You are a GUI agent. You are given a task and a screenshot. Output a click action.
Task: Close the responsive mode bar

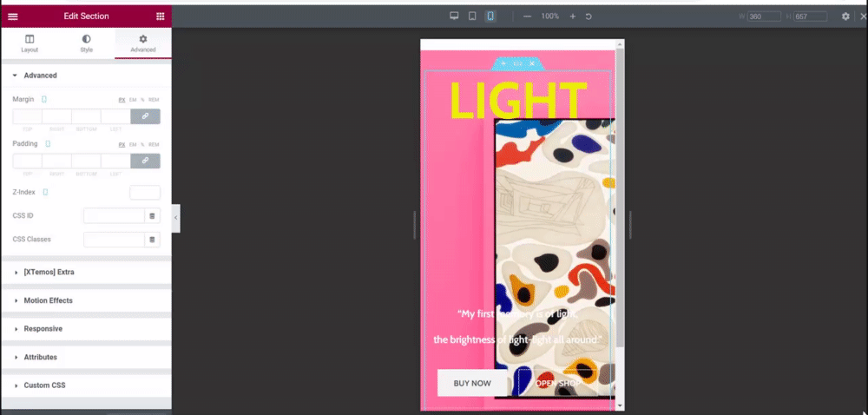pos(863,16)
